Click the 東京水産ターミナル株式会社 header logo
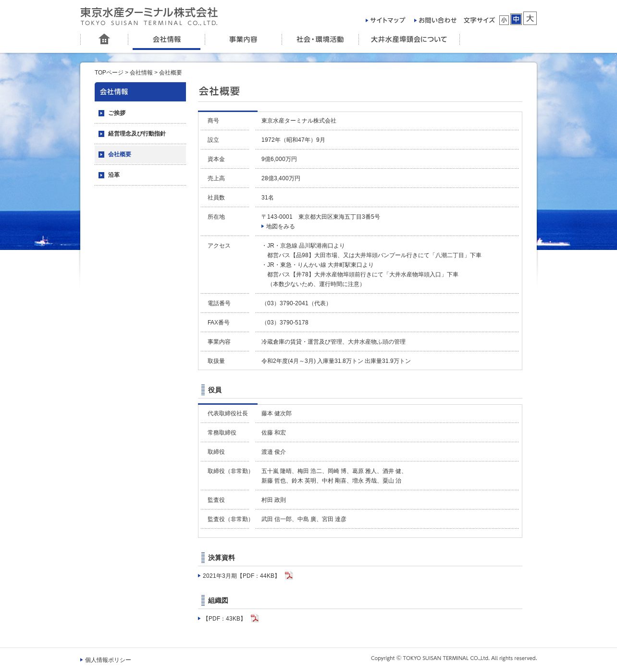Viewport: 617px width, 672px height. [x=149, y=16]
